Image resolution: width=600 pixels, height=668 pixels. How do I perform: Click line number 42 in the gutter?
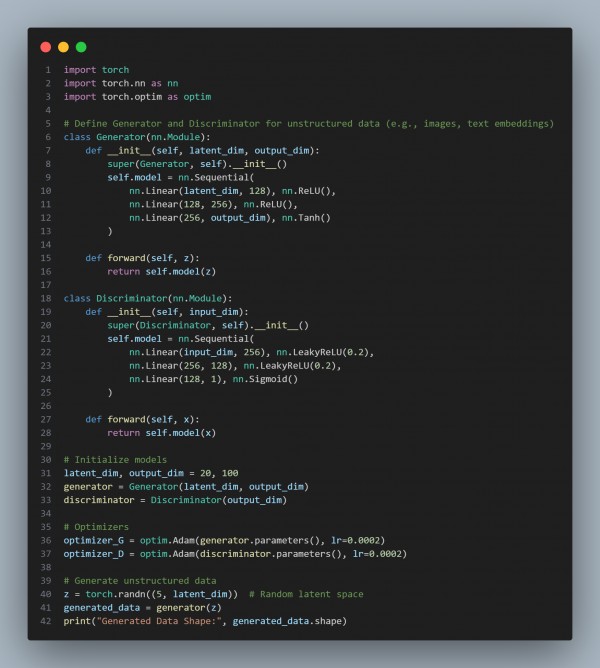(x=45, y=621)
